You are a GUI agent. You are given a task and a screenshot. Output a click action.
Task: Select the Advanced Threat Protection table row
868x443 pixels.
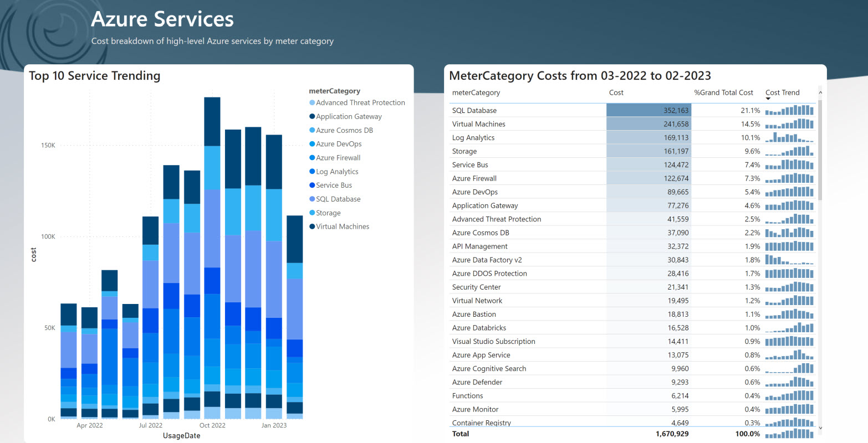pyautogui.click(x=632, y=219)
